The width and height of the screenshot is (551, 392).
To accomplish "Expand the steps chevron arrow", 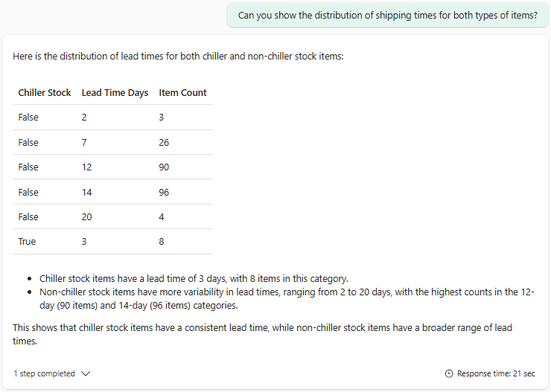I will click(x=86, y=373).
